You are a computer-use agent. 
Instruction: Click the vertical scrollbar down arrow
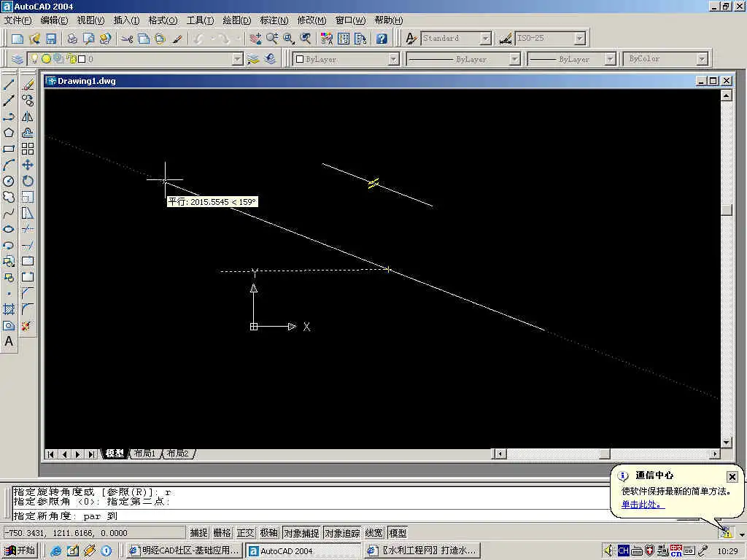726,443
